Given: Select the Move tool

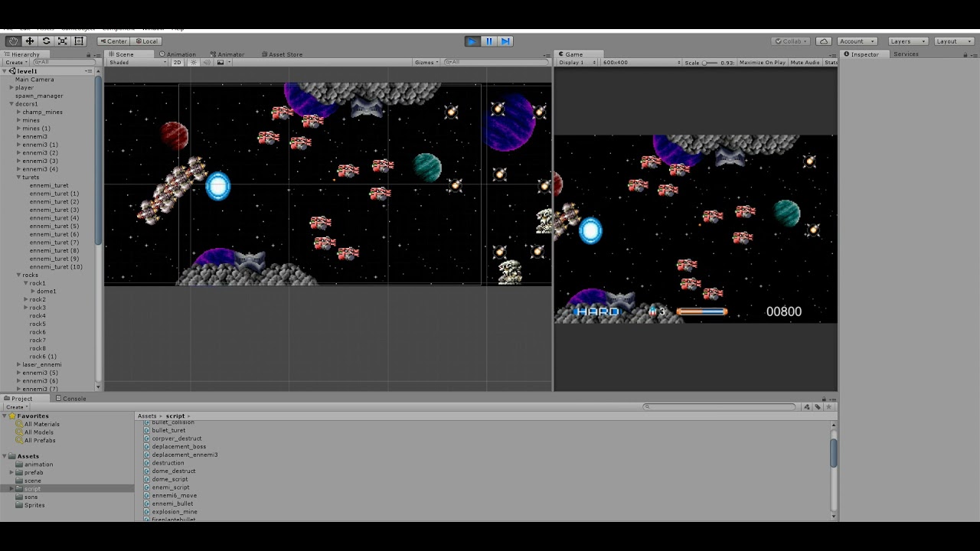Looking at the screenshot, I should pyautogui.click(x=30, y=41).
